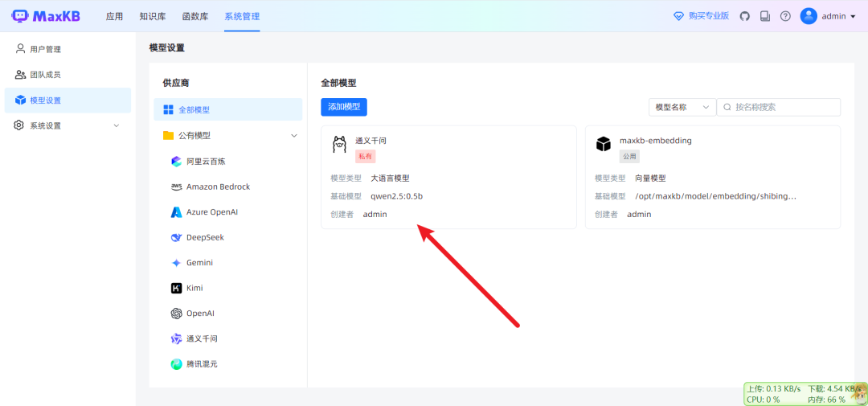Open the GitHub icon link
Image resolution: width=868 pixels, height=406 pixels.
tap(744, 16)
